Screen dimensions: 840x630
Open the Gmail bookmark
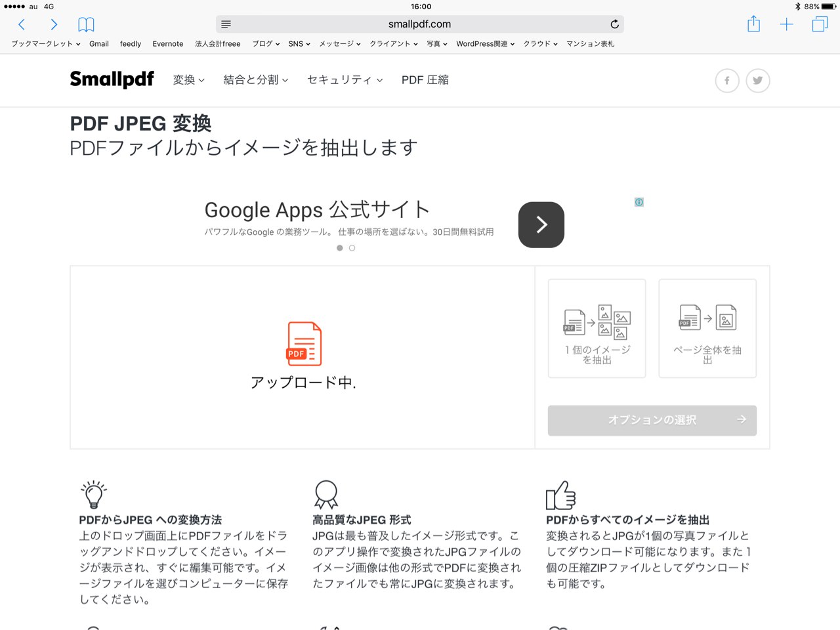click(x=99, y=44)
